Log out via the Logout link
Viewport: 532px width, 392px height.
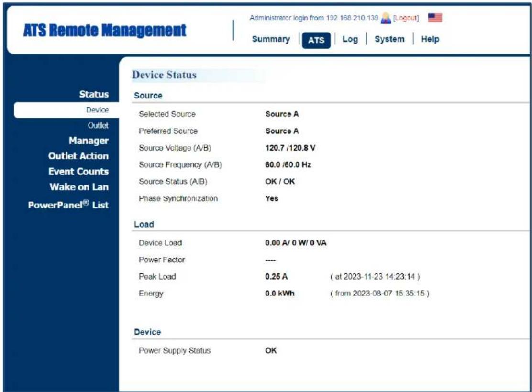pos(406,18)
